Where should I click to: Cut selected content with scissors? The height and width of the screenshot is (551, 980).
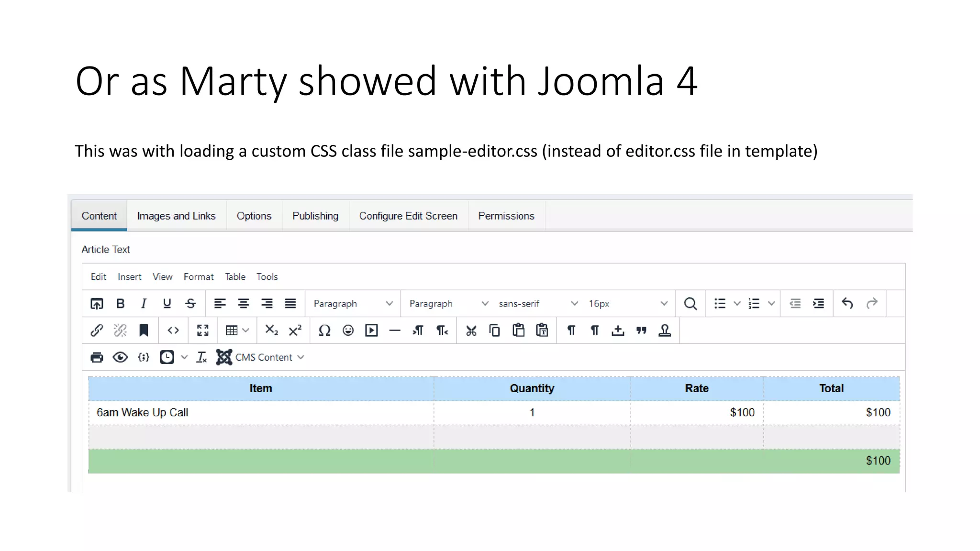point(471,331)
